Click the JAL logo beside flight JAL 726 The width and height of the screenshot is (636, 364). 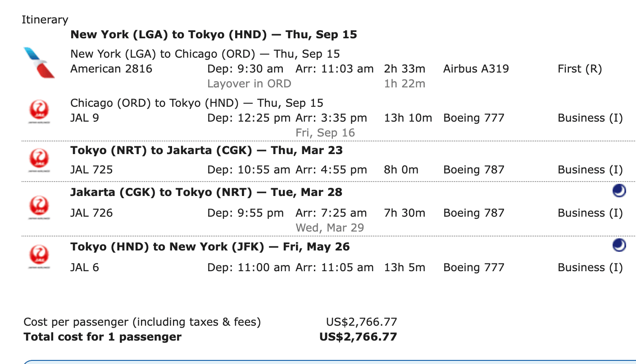click(39, 208)
